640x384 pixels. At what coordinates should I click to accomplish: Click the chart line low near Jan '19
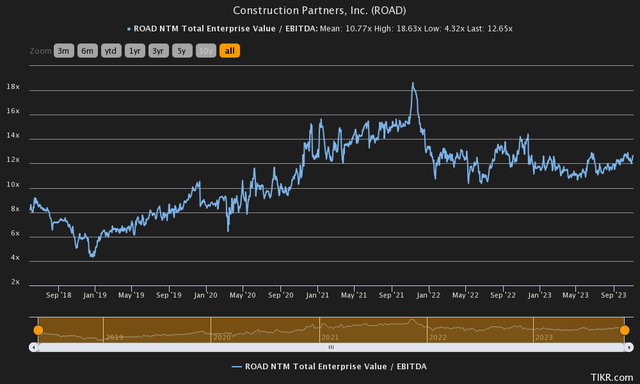pos(92,256)
